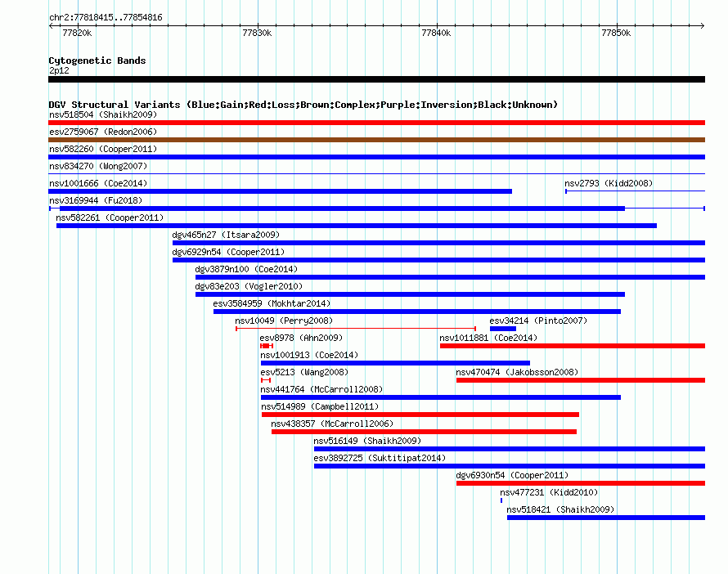Click the 77840k ruler position label

click(436, 33)
